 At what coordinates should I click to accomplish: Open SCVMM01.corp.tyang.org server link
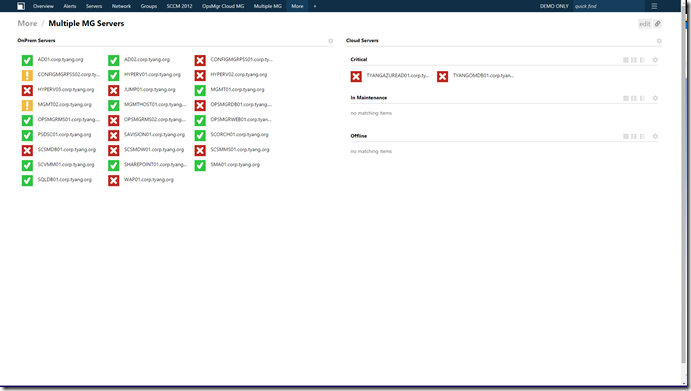click(66, 164)
